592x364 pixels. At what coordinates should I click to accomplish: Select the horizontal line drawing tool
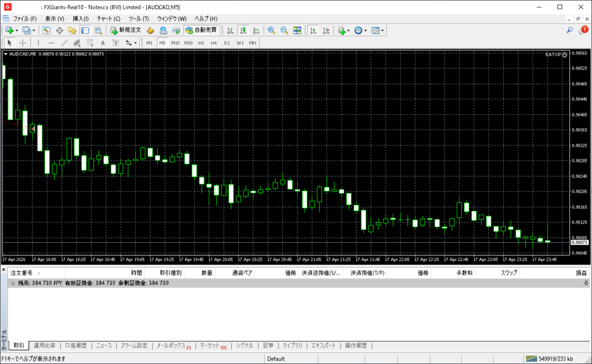coord(51,43)
